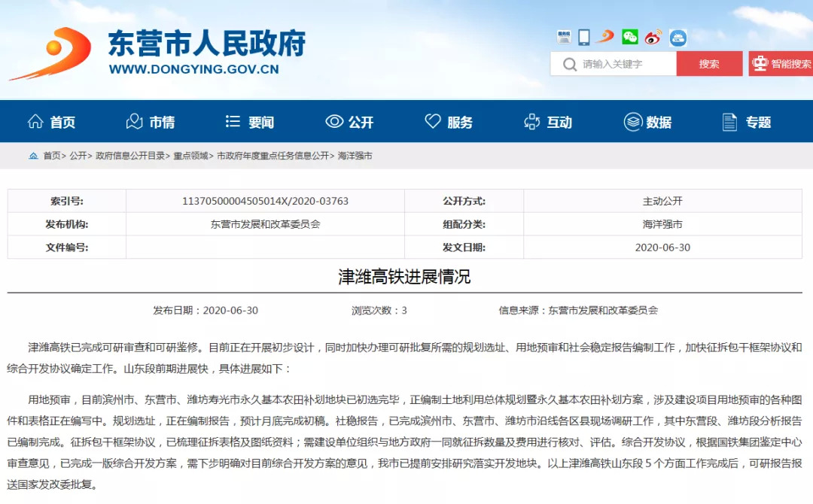Click the orange Dongying logo icon beside WeChat
Image resolution: width=813 pixels, height=504 pixels.
[606, 36]
